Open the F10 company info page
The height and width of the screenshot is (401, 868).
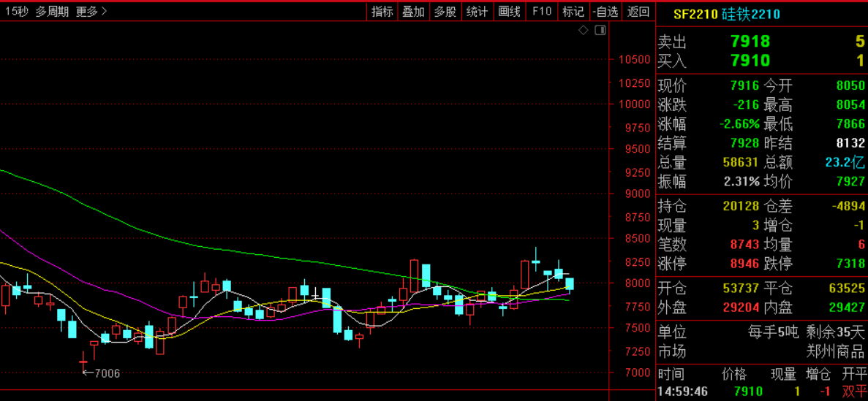[x=541, y=11]
